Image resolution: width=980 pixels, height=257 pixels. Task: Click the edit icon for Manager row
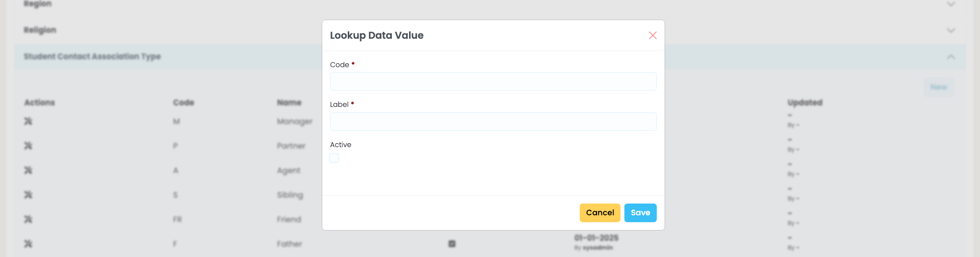click(x=28, y=121)
